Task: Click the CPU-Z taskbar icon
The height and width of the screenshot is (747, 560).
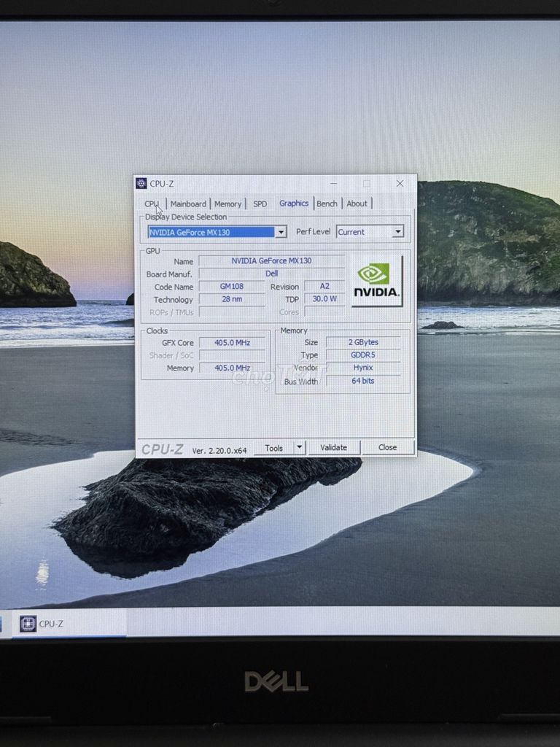Action: point(28,624)
